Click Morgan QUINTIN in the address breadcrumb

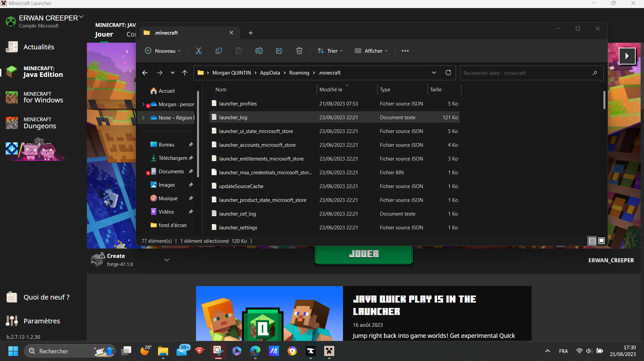tap(232, 73)
